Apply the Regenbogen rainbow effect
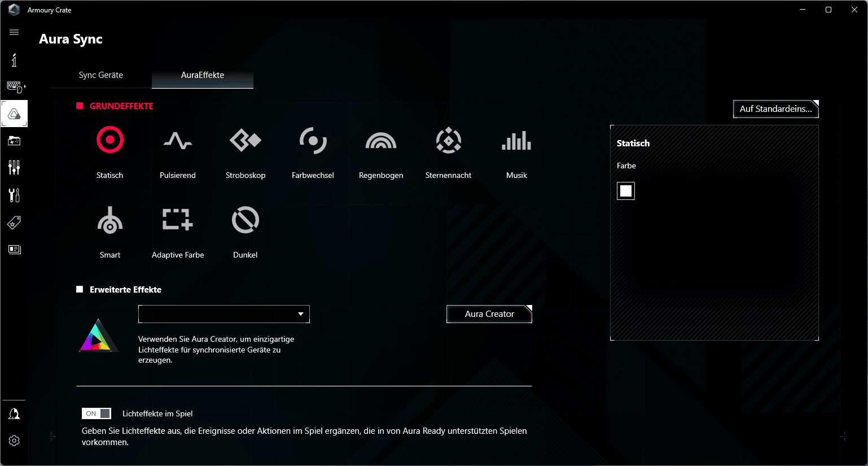The width and height of the screenshot is (868, 466). tap(381, 140)
